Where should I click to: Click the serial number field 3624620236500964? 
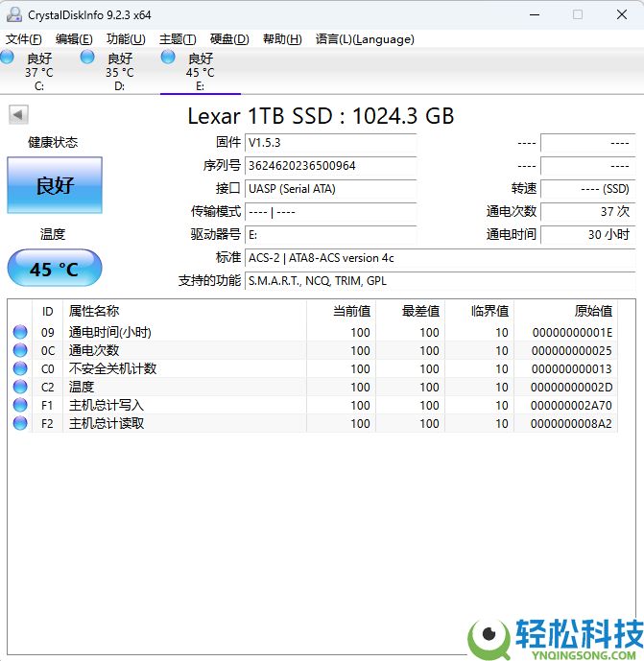pyautogui.click(x=331, y=166)
